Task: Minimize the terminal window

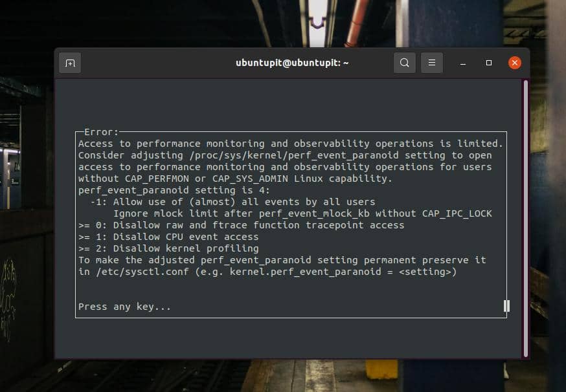Action: [x=464, y=63]
